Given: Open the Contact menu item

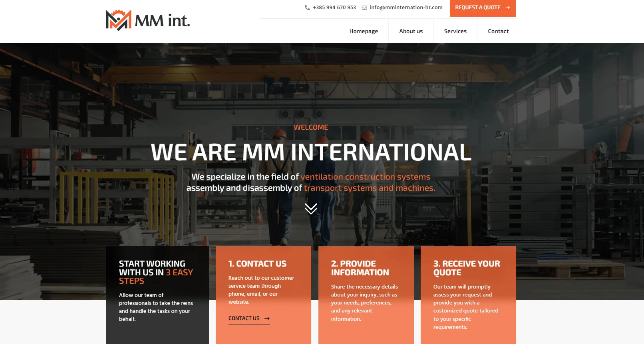Looking at the screenshot, I should pyautogui.click(x=498, y=31).
